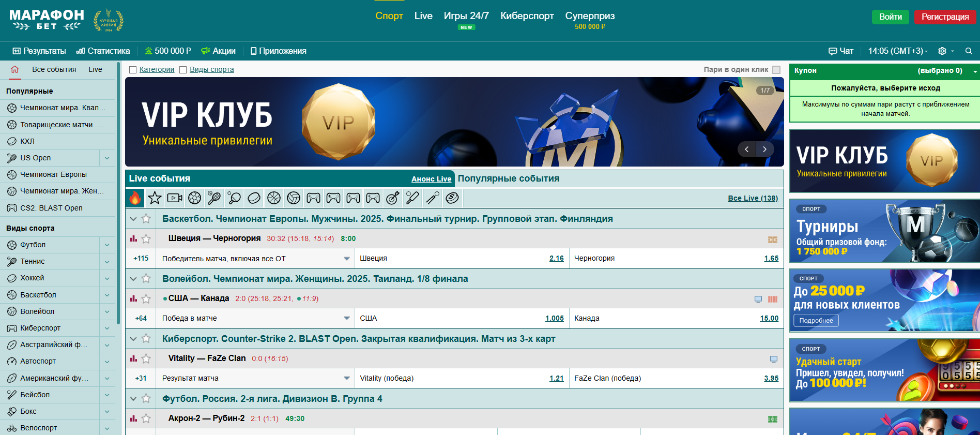The image size is (980, 435).
Task: Open favorites star filter in Live toolbar
Action: pyautogui.click(x=155, y=198)
